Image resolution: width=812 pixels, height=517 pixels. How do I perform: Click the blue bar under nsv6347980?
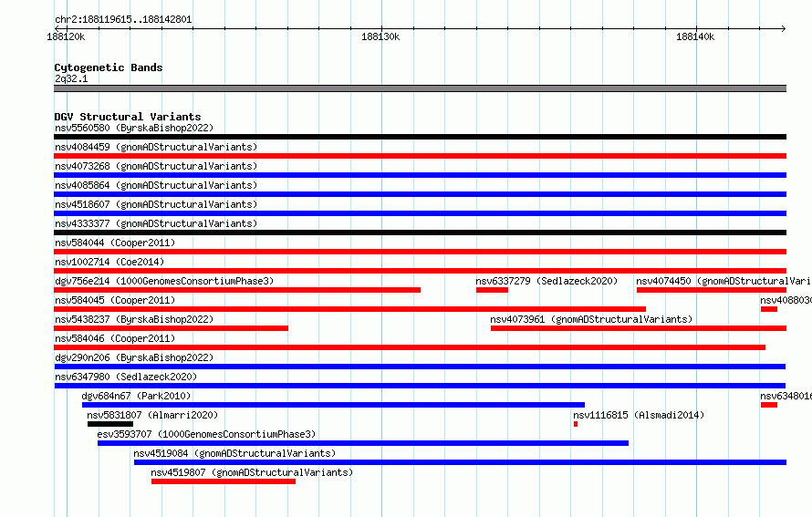(x=420, y=386)
